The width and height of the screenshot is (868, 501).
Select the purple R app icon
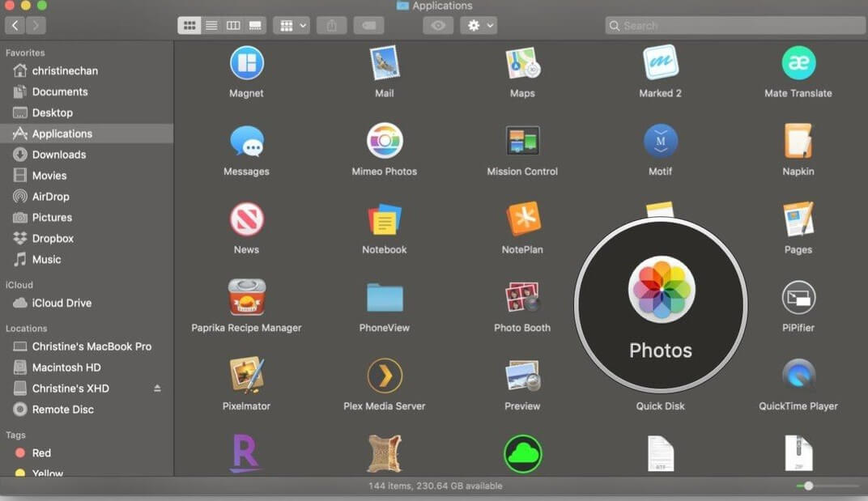(x=246, y=454)
